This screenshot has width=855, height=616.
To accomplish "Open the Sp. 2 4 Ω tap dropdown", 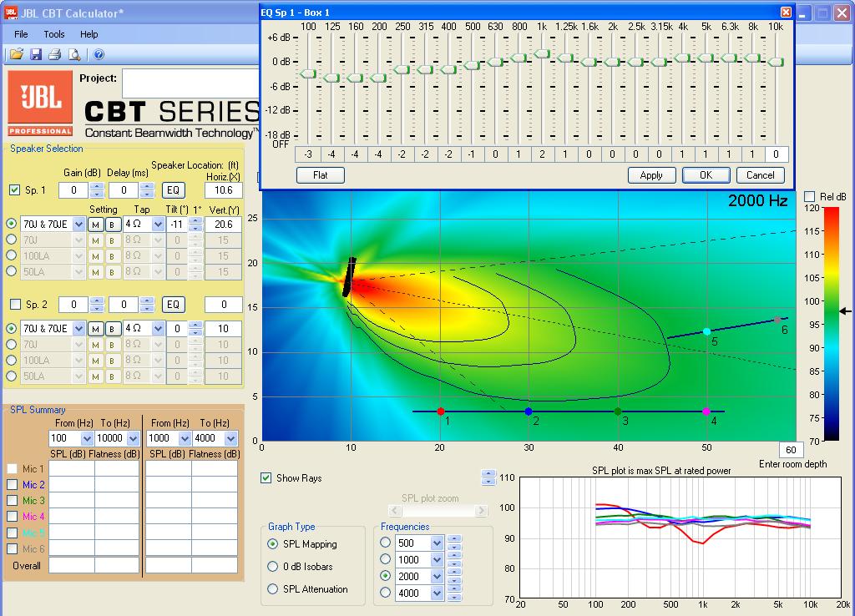I will (x=158, y=329).
